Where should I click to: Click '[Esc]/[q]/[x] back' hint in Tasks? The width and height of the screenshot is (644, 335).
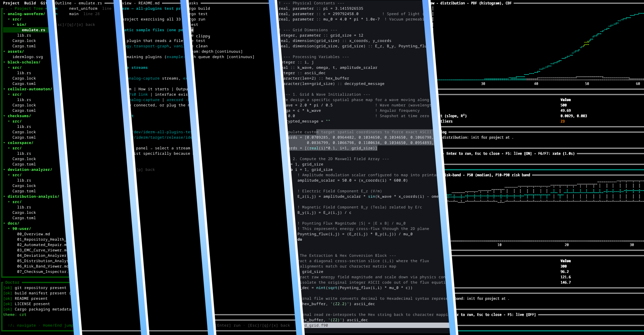click(269, 325)
